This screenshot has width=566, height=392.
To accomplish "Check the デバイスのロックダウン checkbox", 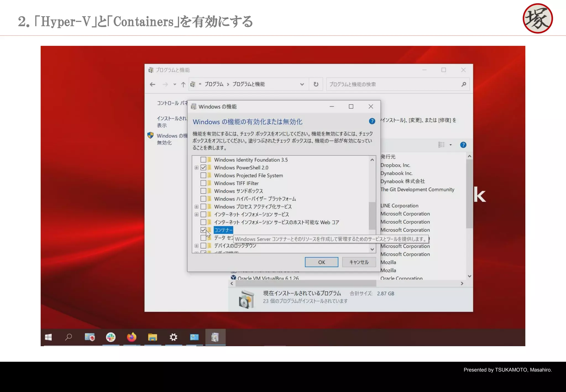I will point(203,245).
